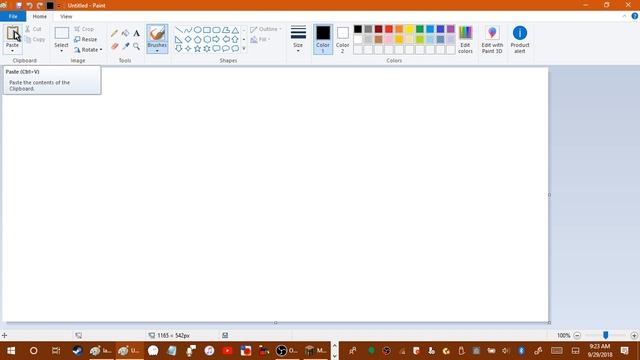Screen dimensions: 640x360
Task: Choose the red color swatch
Action: pos(389,29)
